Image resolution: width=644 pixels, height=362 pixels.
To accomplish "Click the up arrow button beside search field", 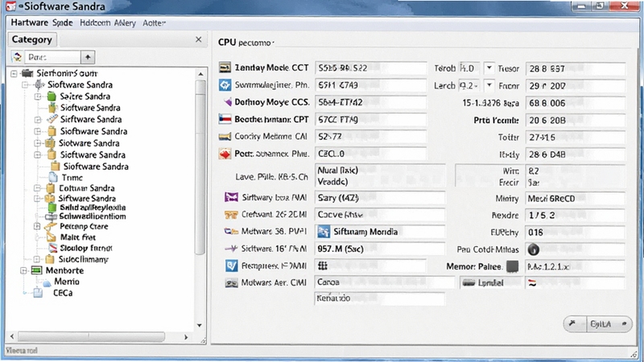I will (x=88, y=57).
